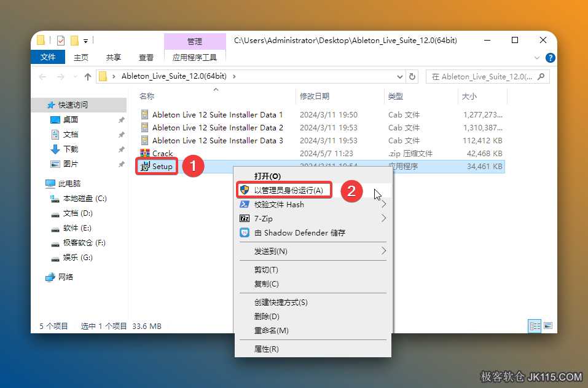Expand the address bar history dropdown
This screenshot has height=388, width=588.
click(x=400, y=76)
